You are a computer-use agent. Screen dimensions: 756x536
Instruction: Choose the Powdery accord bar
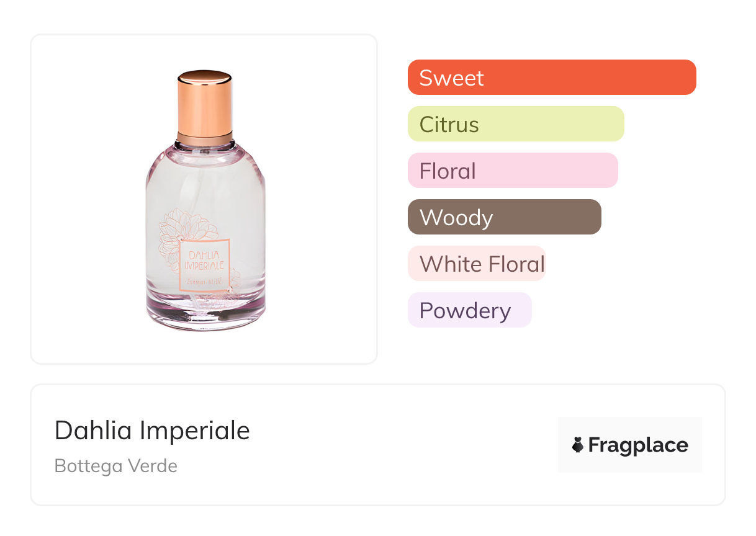[469, 310]
